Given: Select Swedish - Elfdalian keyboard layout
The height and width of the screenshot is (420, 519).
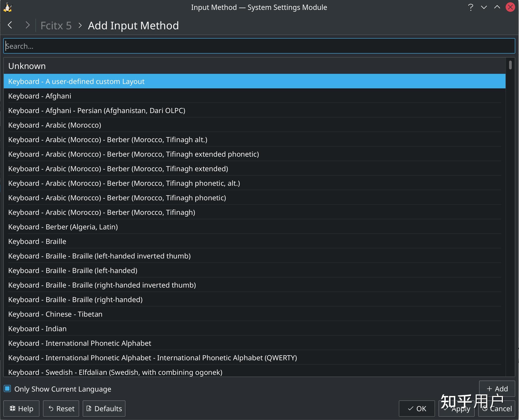Looking at the screenshot, I should [254, 371].
